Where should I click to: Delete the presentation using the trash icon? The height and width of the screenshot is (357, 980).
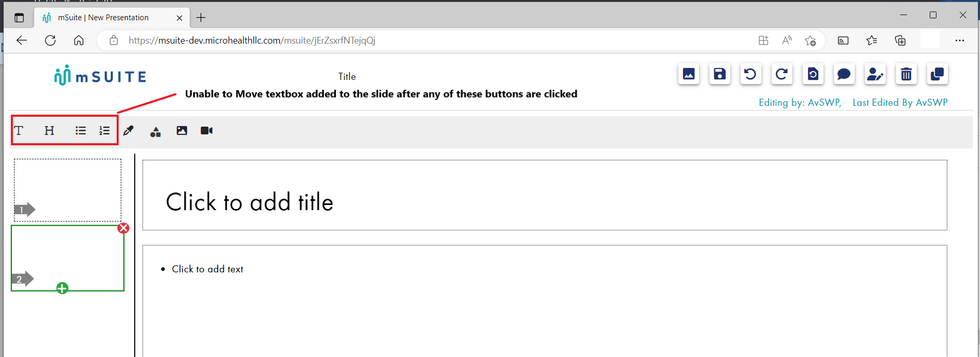pos(906,74)
